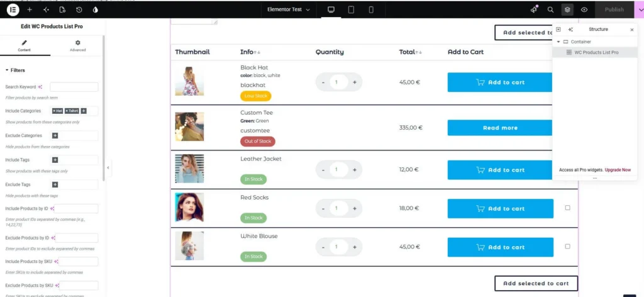The image size is (644, 297).
Task: Click Add to cart for Leather Jacket
Action: click(x=500, y=170)
